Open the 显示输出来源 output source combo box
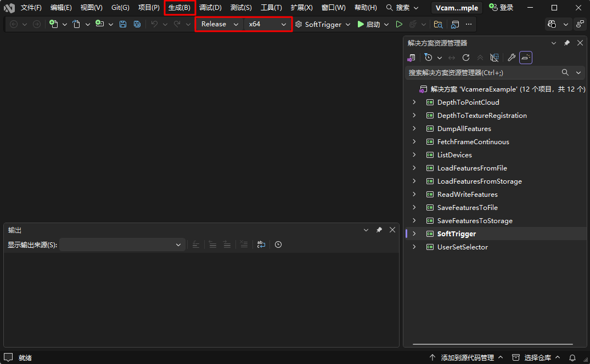This screenshot has width=590, height=364. 122,244
